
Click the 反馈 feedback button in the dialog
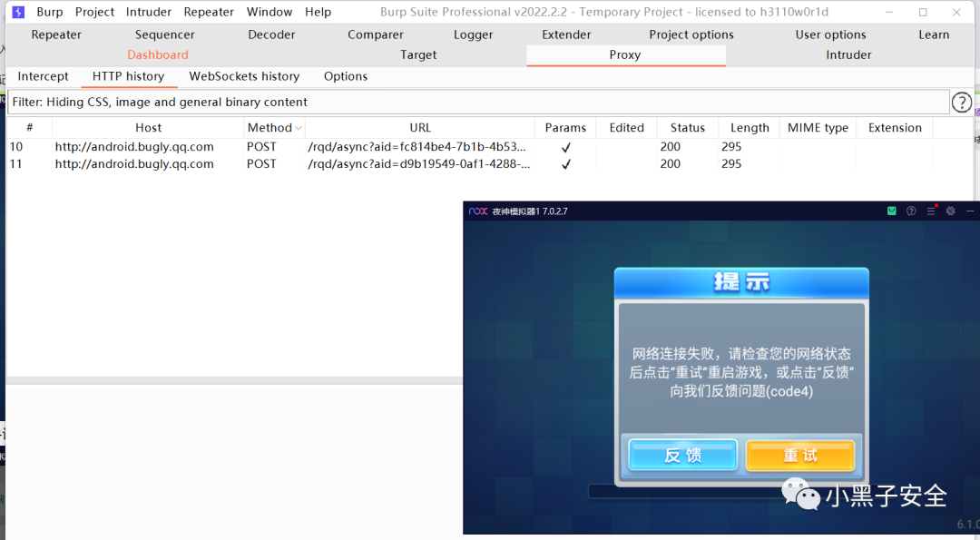pos(682,455)
